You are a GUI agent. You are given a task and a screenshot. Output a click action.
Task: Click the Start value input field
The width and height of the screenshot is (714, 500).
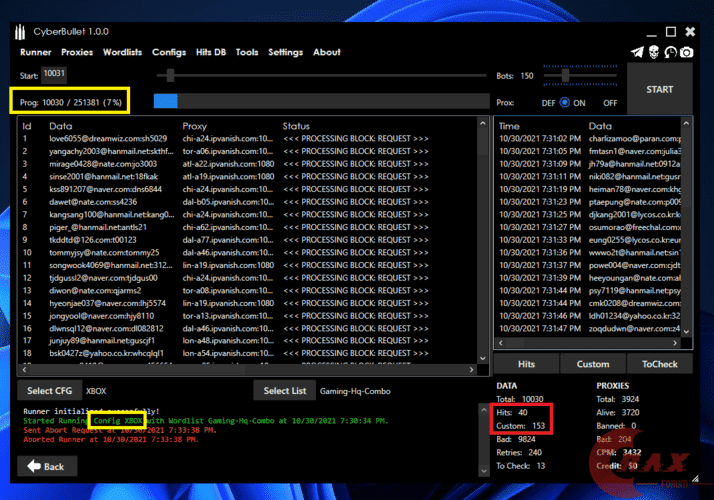54,75
